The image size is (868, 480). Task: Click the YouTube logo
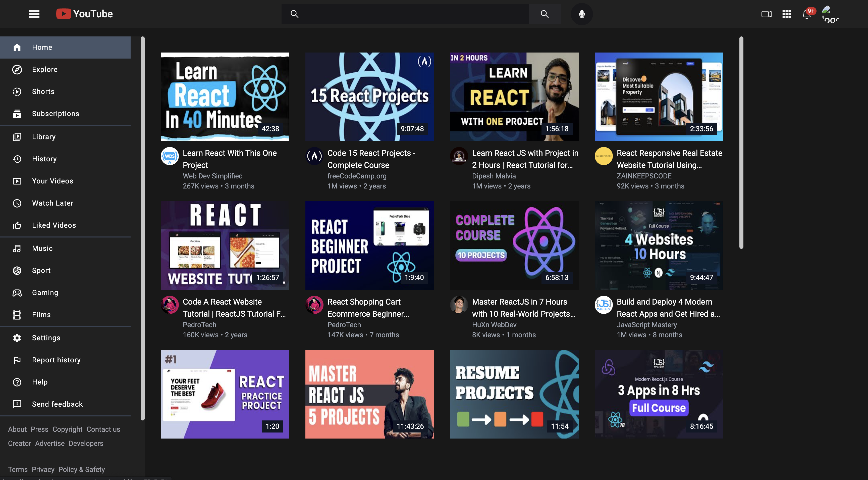pyautogui.click(x=84, y=14)
